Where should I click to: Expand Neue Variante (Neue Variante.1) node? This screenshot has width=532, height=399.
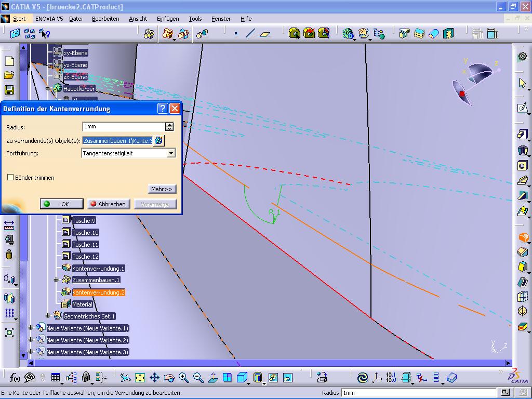tap(31, 328)
